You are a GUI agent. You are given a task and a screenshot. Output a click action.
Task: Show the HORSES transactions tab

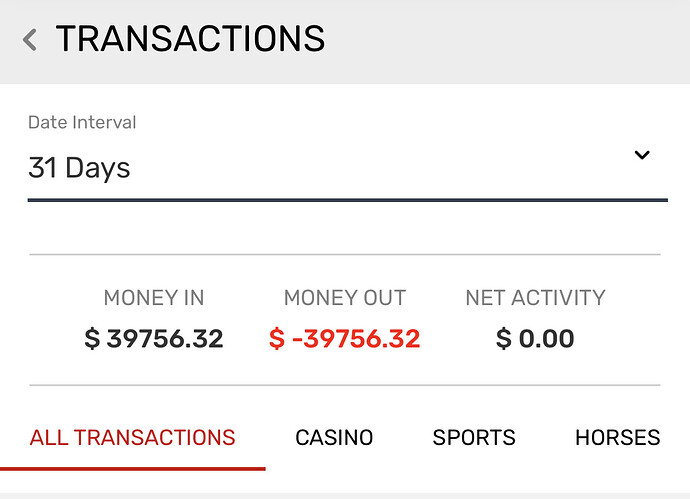(618, 437)
